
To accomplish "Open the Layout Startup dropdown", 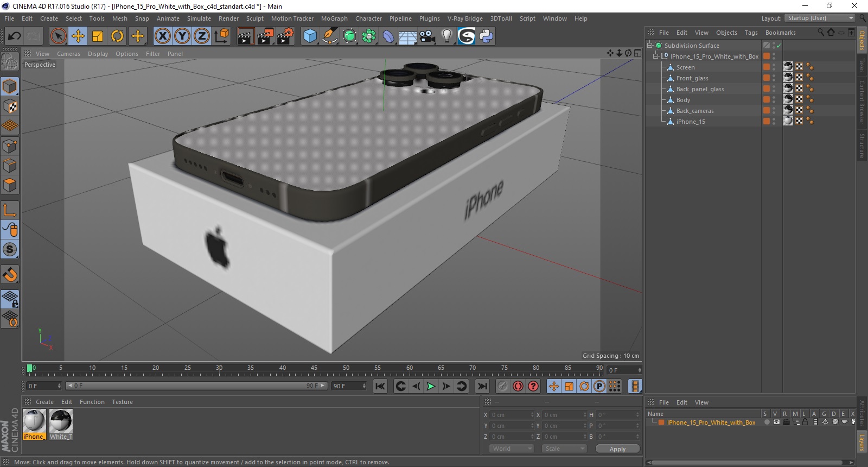I will [820, 18].
